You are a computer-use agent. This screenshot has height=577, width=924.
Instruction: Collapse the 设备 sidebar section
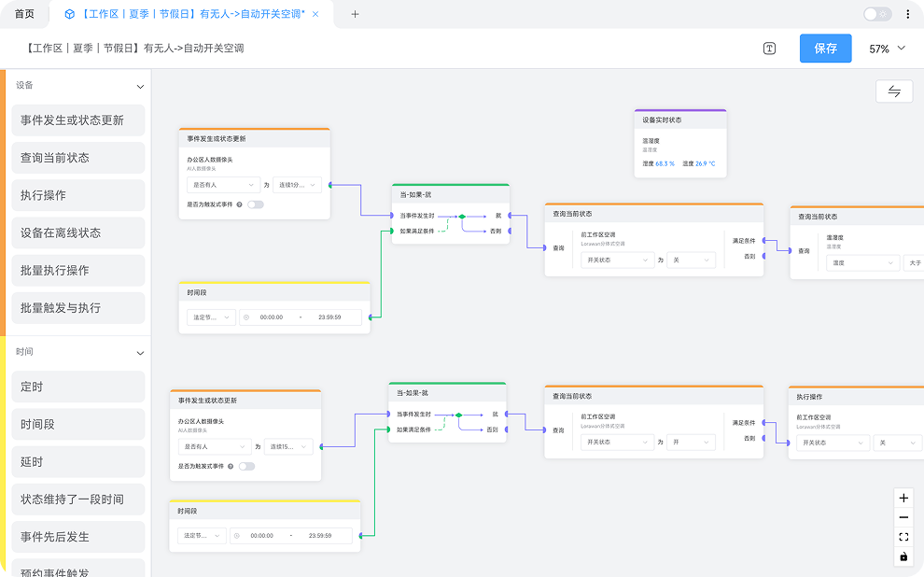[x=141, y=86]
